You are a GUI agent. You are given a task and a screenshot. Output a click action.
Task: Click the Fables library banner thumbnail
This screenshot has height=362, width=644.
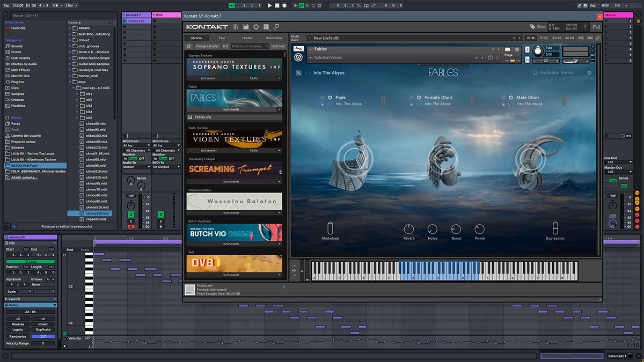(x=234, y=98)
